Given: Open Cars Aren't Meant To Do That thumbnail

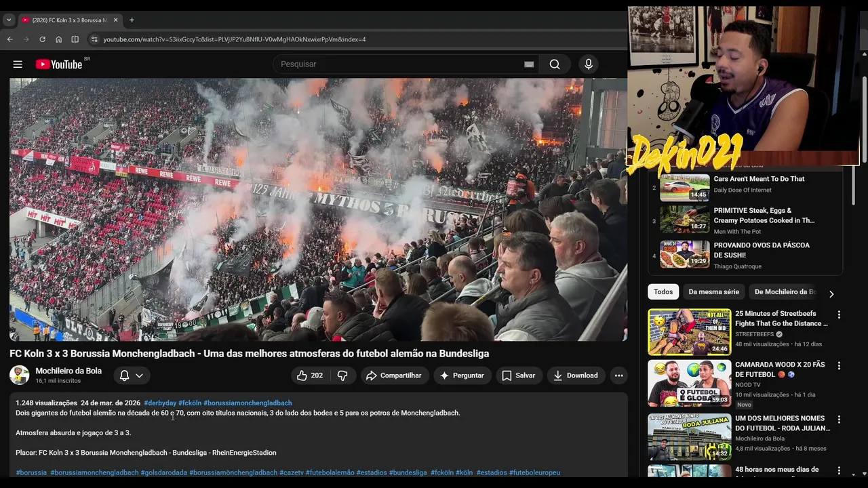Looking at the screenshot, I should [685, 188].
